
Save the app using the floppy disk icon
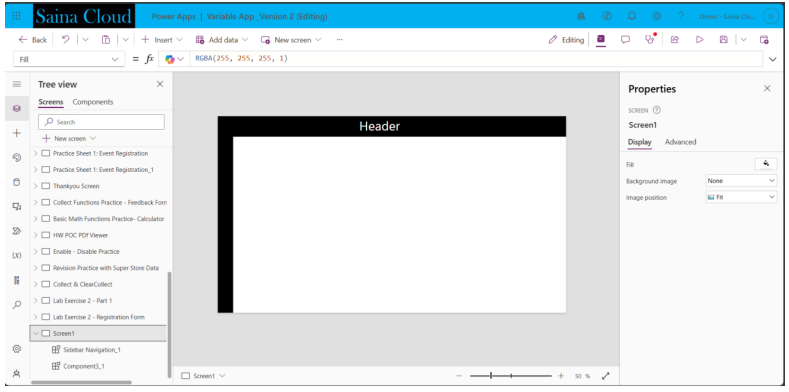pyautogui.click(x=724, y=40)
